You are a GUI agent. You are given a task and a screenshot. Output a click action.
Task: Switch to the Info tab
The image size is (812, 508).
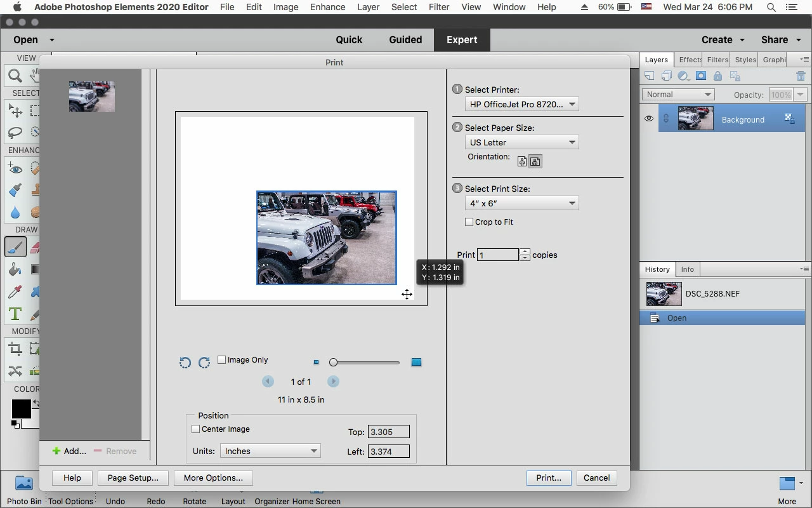(688, 269)
